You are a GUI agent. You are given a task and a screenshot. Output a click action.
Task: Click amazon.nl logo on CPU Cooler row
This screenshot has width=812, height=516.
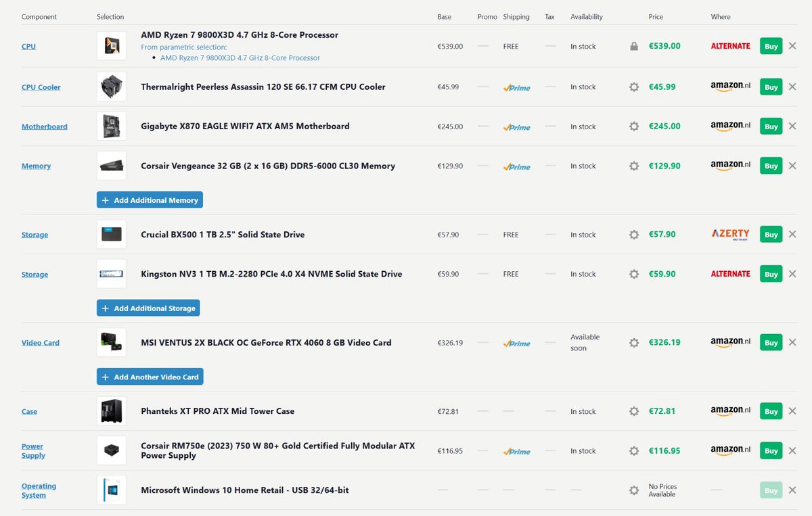point(731,87)
